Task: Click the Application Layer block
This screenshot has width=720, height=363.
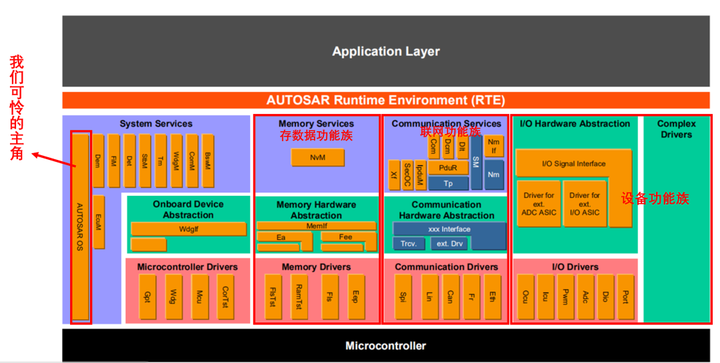Action: (x=386, y=51)
